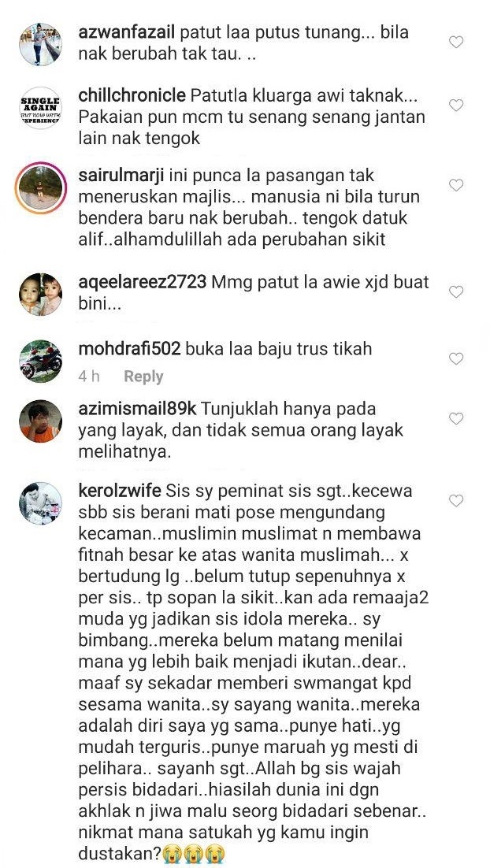Open chillchronicle's Single Again avatar
The height and width of the screenshot is (868, 490).
click(40, 108)
